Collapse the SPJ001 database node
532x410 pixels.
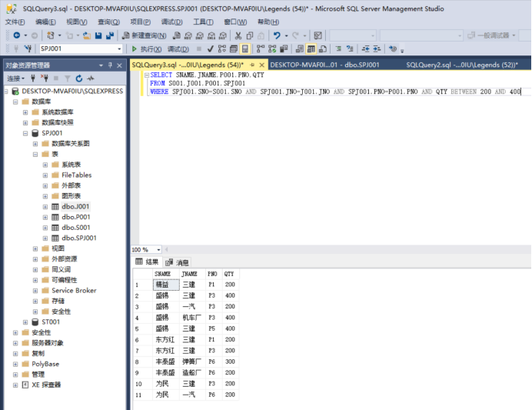coord(25,133)
